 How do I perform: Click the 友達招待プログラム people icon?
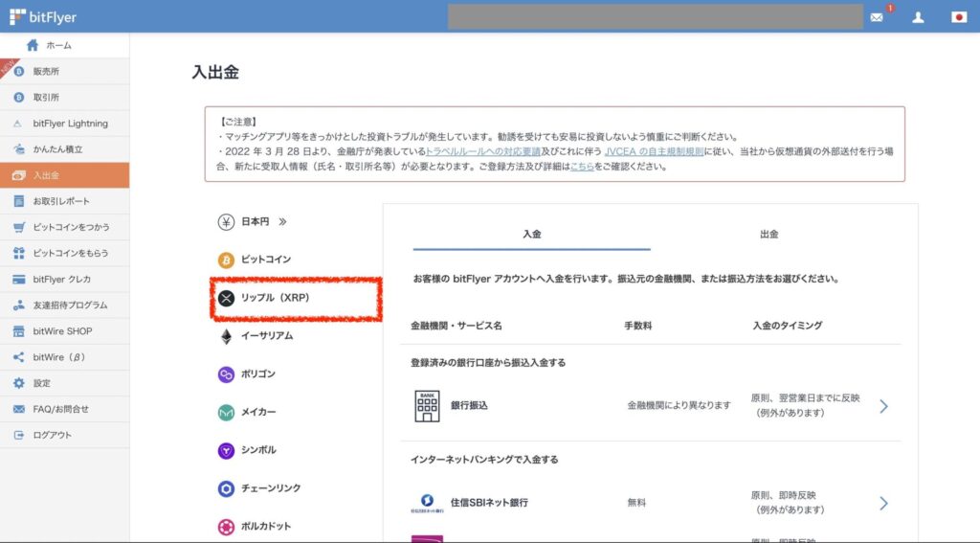click(19, 305)
